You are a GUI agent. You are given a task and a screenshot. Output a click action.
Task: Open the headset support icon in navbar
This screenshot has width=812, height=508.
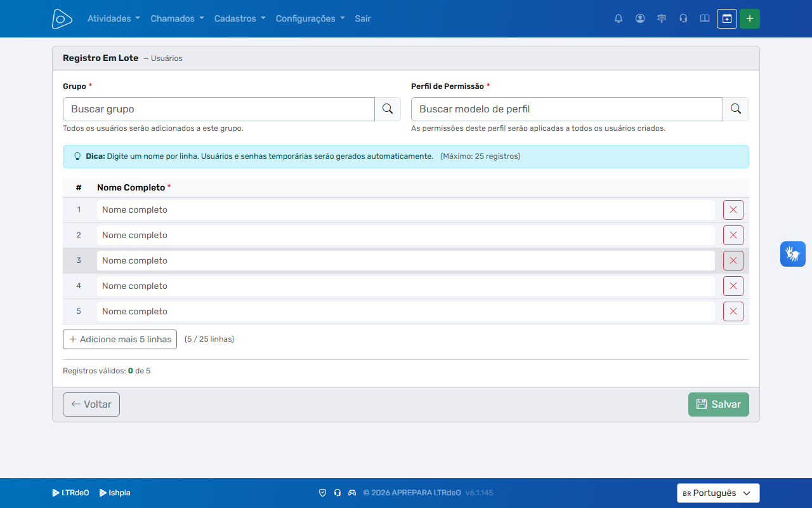click(683, 18)
